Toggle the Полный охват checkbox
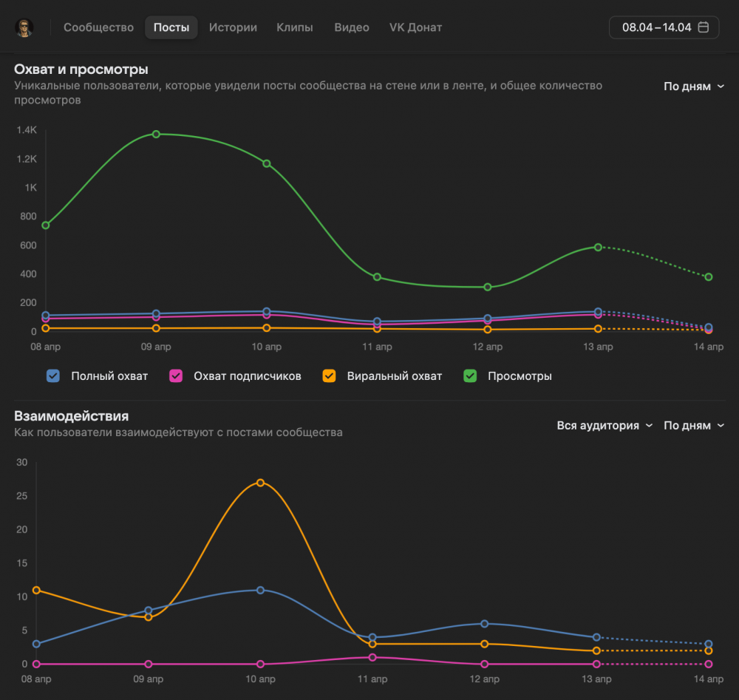 [x=53, y=376]
